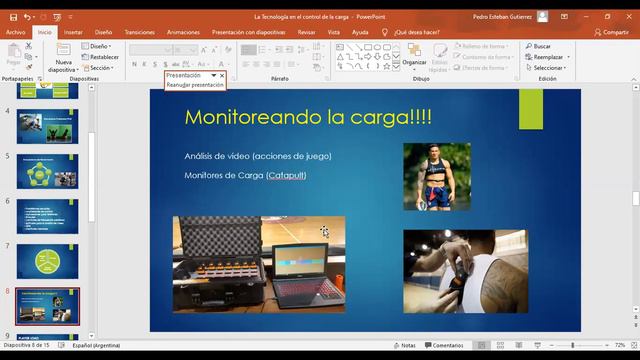Toggle the Comentarios pane in status bar
Viewport: 640px width, 360px height.
444,345
